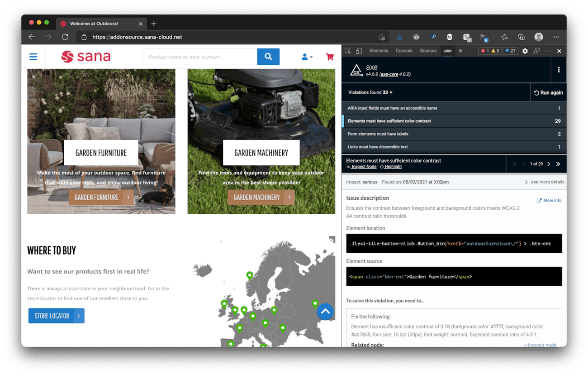Open axe panel vertical dots menu
Screen dimensions: 588x375
(559, 70)
